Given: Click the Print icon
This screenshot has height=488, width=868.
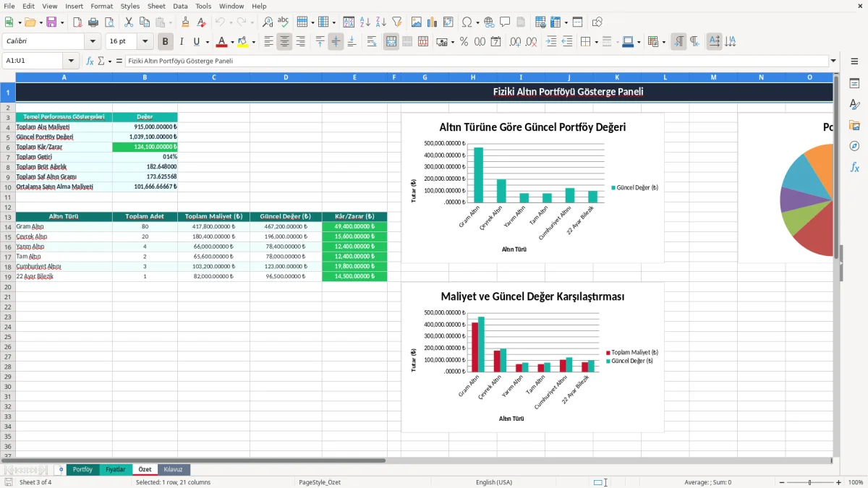Looking at the screenshot, I should pos(93,22).
